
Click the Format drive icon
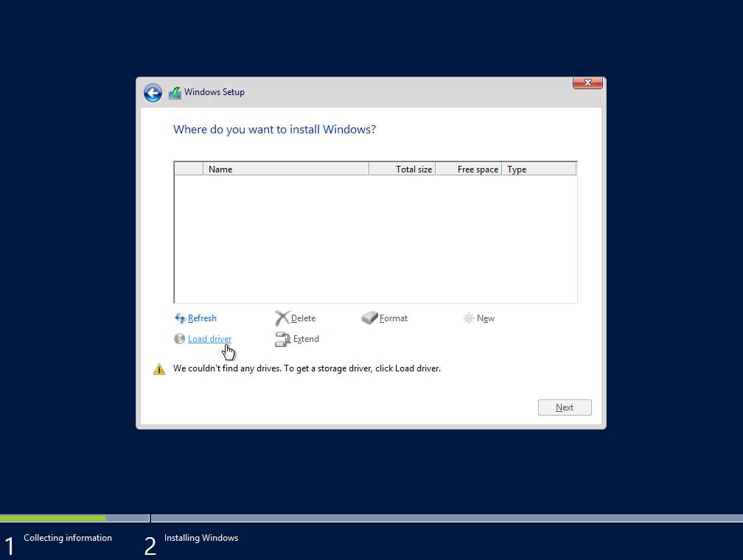(x=369, y=318)
